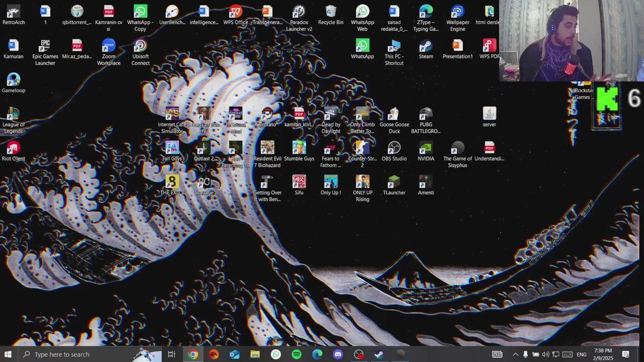644x362 pixels.
Task: Open the notification center icon
Action: (x=626, y=354)
